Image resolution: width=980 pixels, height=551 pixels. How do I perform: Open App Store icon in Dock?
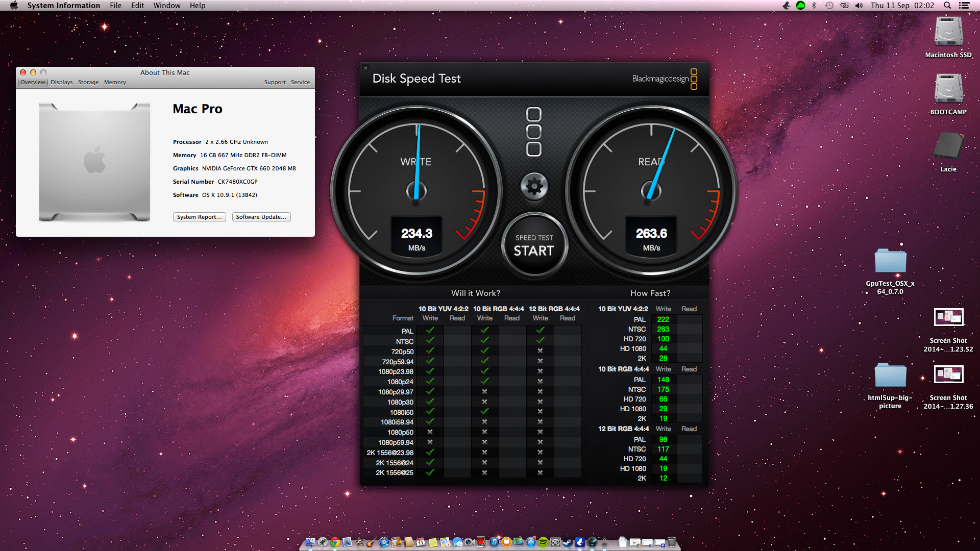531,542
